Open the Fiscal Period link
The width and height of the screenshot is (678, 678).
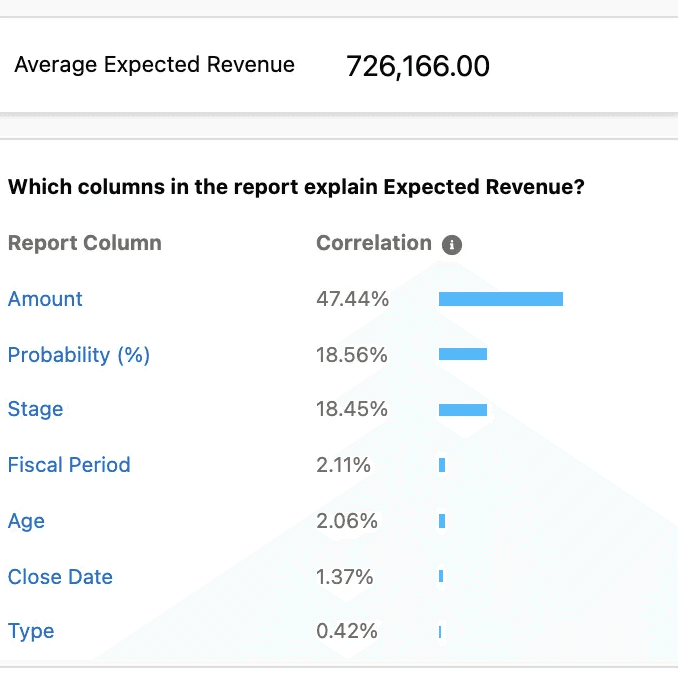pyautogui.click(x=69, y=465)
